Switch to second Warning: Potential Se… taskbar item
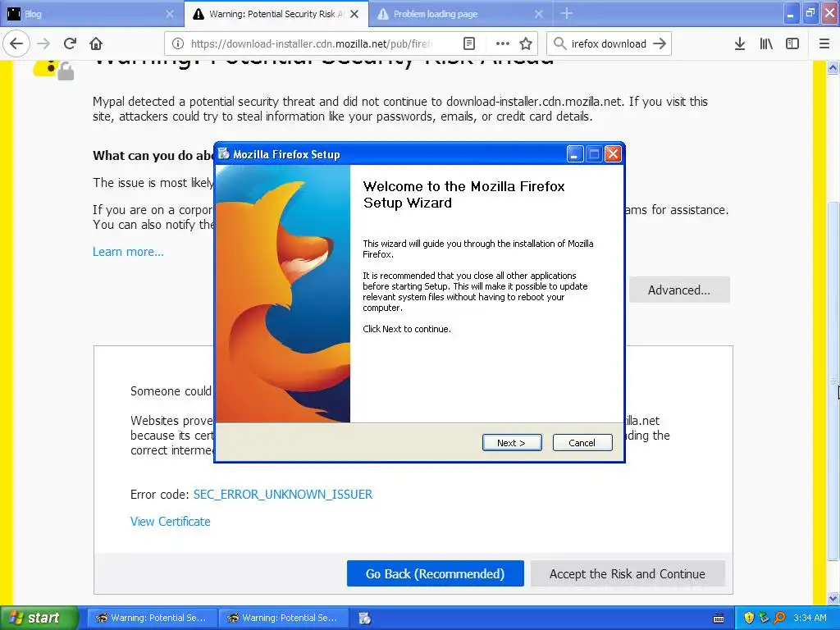 [x=283, y=618]
